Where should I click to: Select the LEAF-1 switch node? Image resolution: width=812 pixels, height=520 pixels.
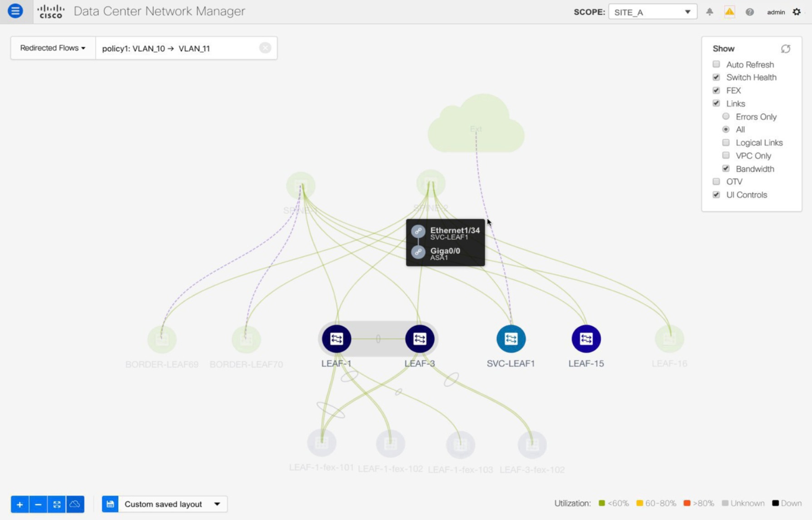(337, 339)
